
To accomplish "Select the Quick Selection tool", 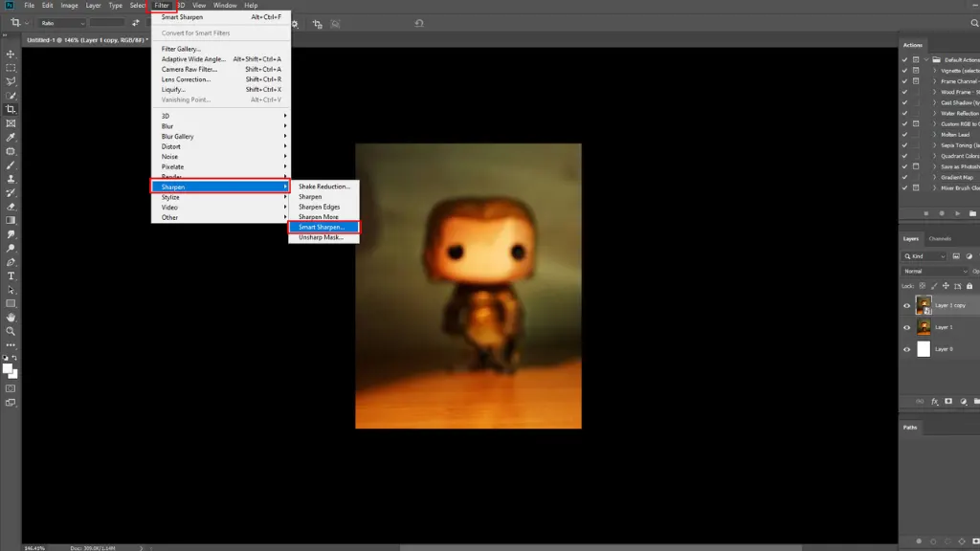I will pyautogui.click(x=11, y=96).
